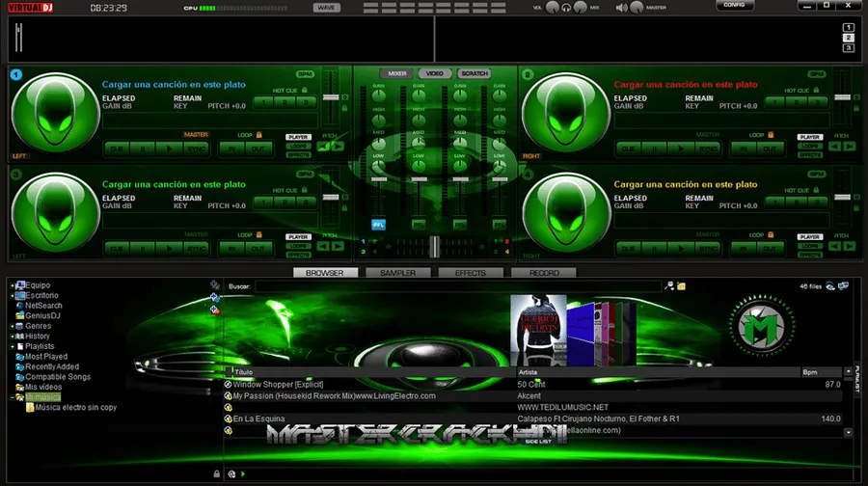Expand the Escritorio tree node

coord(13,296)
